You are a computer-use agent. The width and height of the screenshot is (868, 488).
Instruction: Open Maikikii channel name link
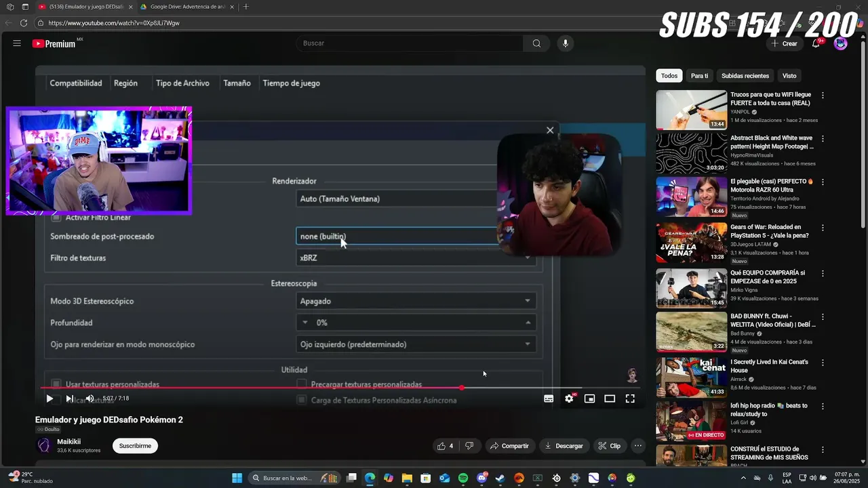68,442
